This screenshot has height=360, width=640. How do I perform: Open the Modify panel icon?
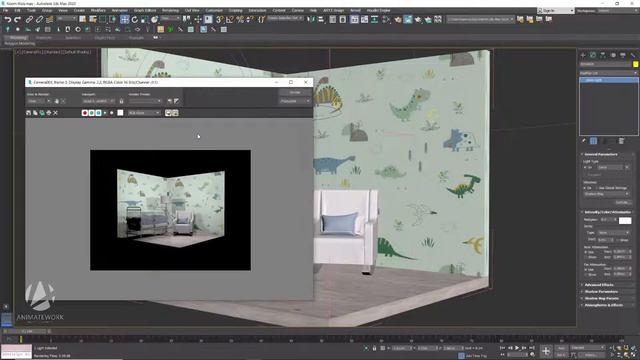point(593,55)
